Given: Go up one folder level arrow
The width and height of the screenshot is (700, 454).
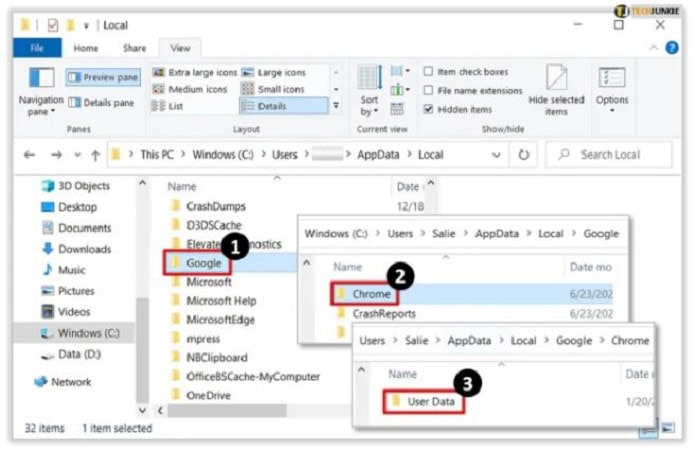Looking at the screenshot, I should [95, 155].
